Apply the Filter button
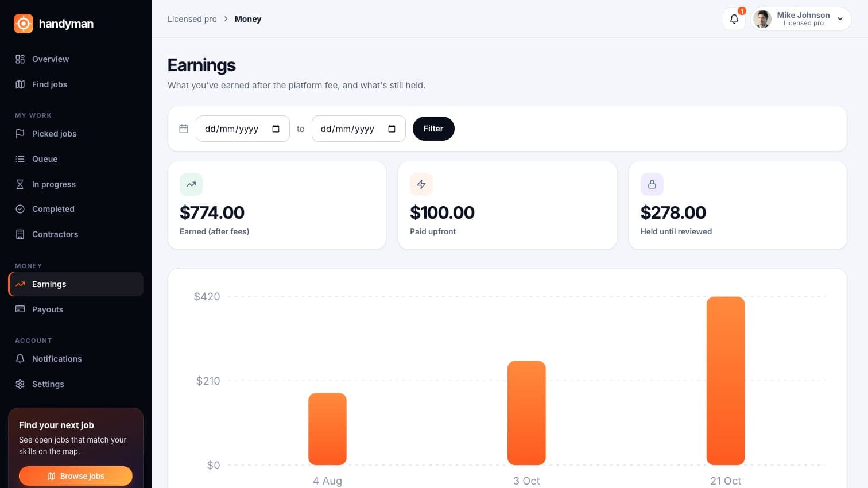Screen dimensions: 868x488 pos(433,129)
